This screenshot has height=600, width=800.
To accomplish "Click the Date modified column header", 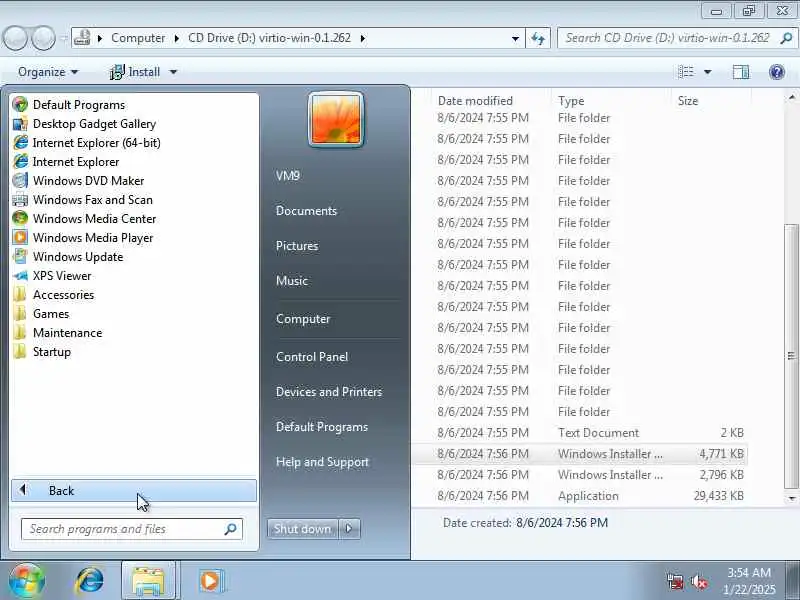I will pyautogui.click(x=475, y=101).
